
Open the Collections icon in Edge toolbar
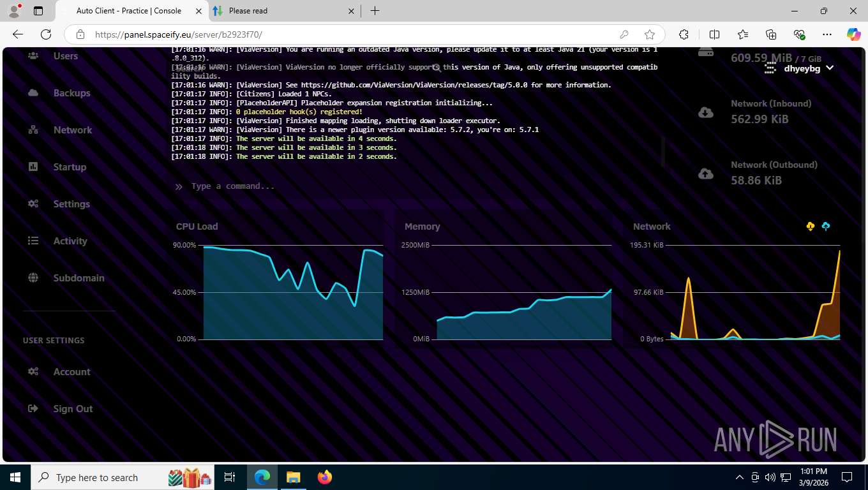(x=771, y=34)
